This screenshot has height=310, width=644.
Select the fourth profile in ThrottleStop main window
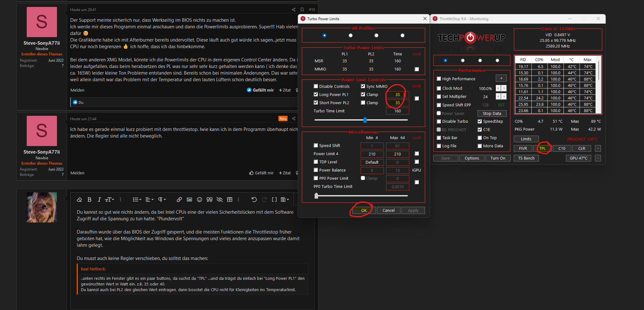497,60
